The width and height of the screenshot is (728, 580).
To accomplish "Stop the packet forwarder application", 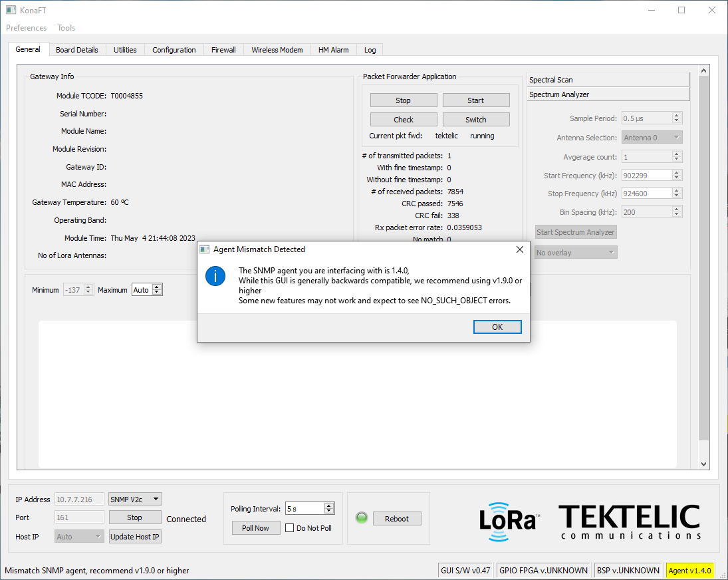I will click(x=404, y=100).
